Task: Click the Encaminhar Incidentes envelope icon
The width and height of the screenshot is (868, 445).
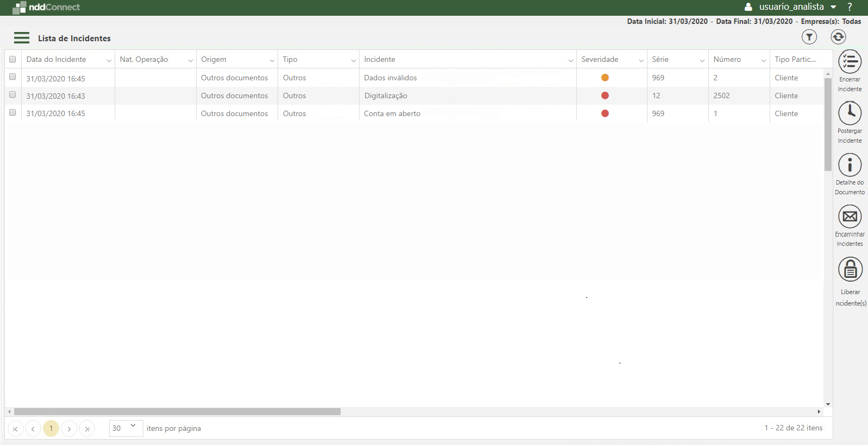Action: pyautogui.click(x=850, y=217)
